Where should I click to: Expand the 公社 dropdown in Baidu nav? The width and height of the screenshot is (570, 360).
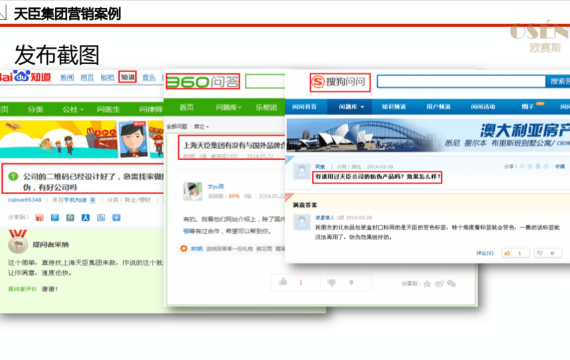click(x=73, y=109)
